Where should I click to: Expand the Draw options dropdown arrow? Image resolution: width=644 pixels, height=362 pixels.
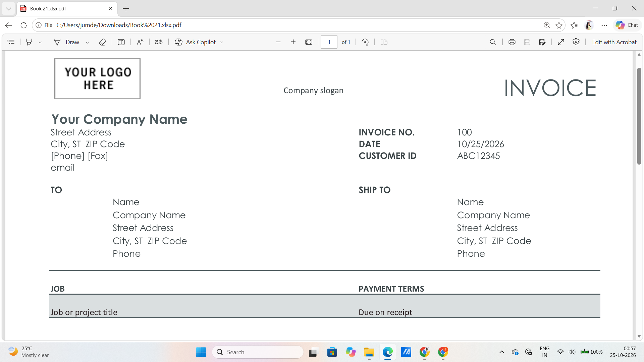pos(87,42)
